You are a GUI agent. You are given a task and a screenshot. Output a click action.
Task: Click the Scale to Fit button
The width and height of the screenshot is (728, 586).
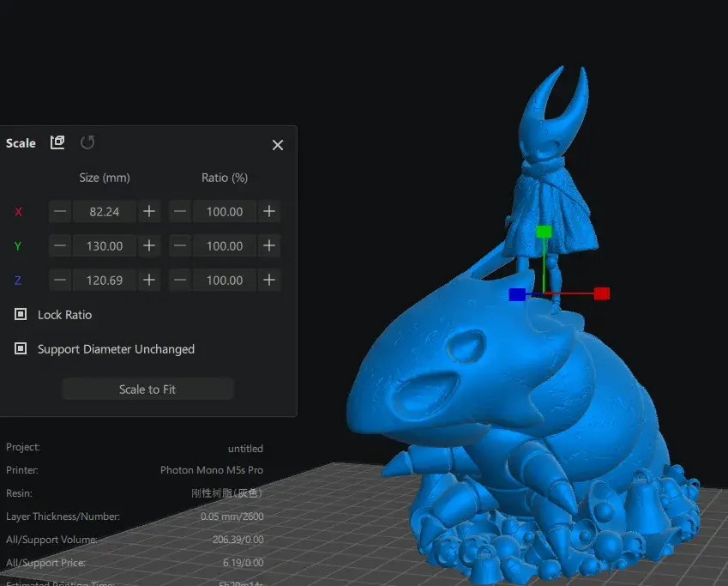[147, 389]
